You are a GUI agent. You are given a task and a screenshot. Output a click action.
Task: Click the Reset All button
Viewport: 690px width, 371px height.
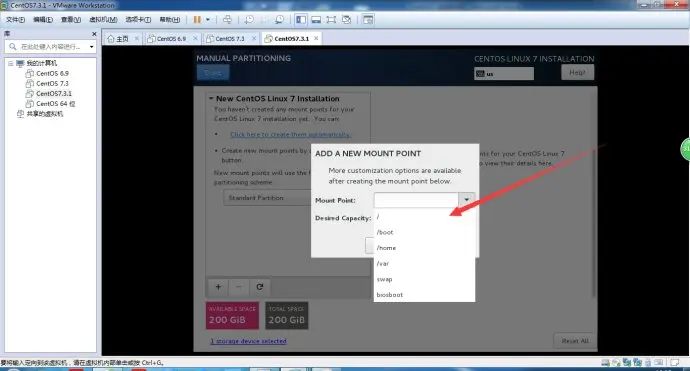tap(575, 341)
